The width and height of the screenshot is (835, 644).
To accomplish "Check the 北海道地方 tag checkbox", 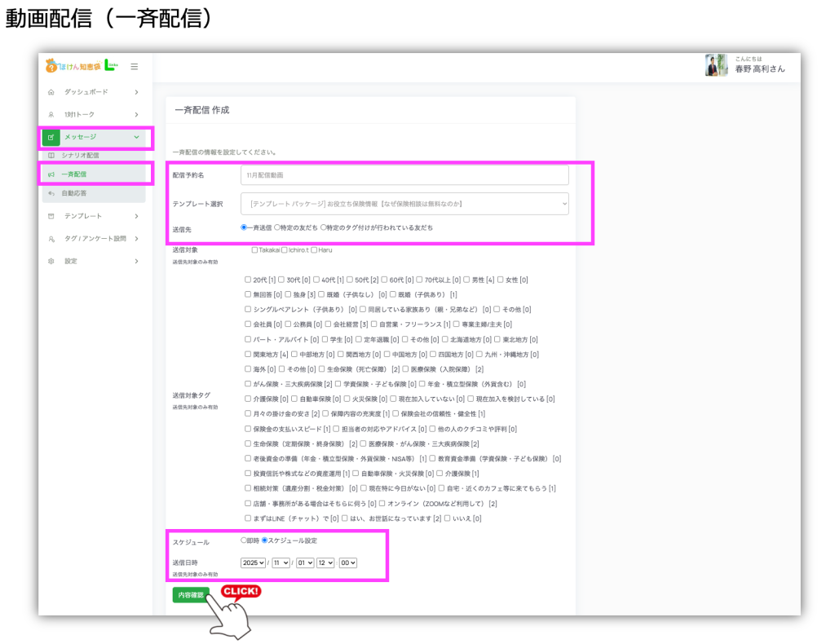I will 444,339.
